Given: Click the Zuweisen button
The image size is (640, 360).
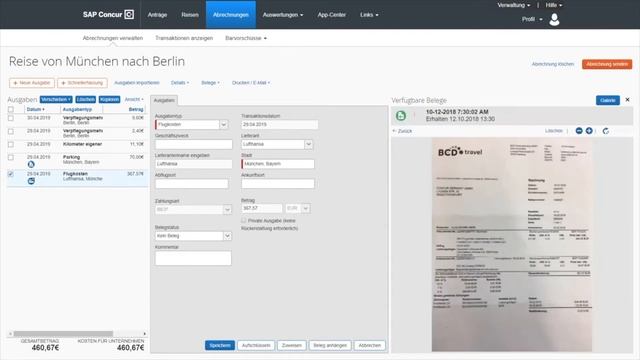Looking at the screenshot, I should tap(292, 345).
